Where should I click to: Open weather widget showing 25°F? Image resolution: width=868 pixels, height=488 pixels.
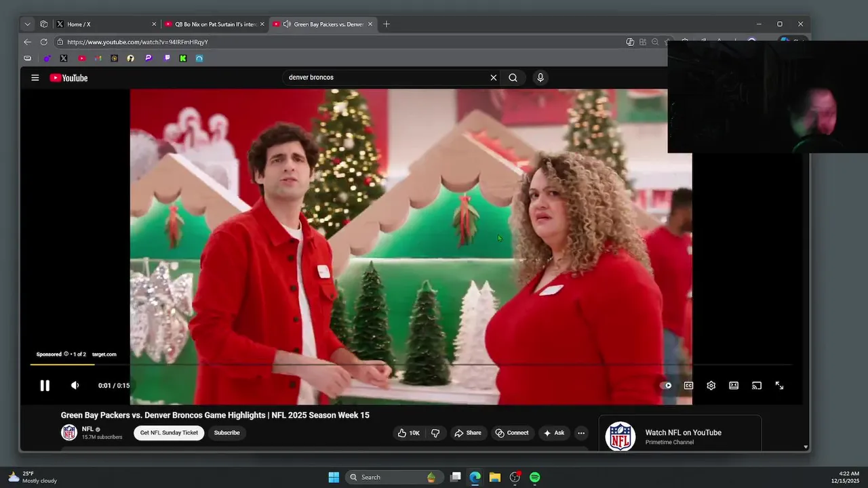tap(32, 477)
